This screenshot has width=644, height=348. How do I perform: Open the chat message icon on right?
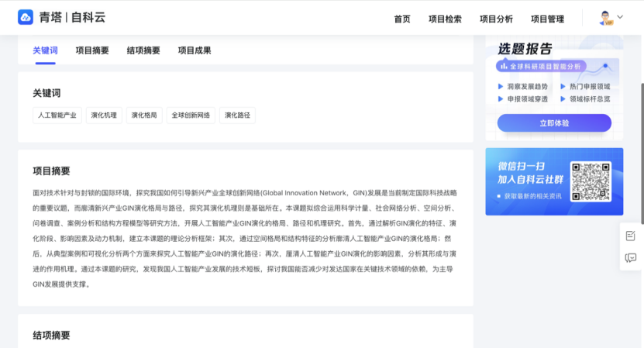pyautogui.click(x=631, y=257)
